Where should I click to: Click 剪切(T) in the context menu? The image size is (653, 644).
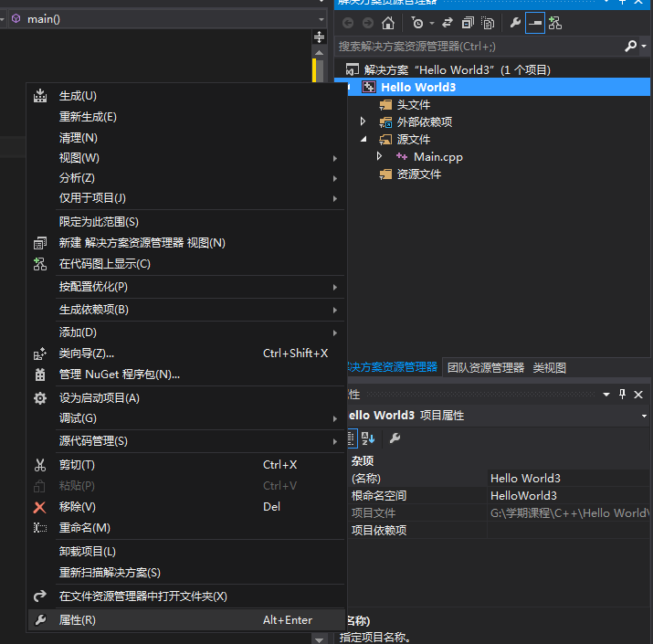185,465
